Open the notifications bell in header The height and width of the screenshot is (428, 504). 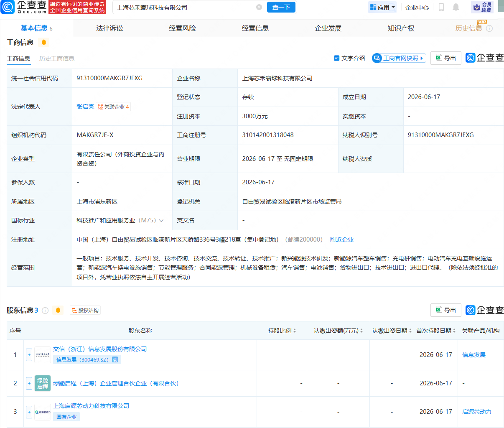(x=456, y=7)
